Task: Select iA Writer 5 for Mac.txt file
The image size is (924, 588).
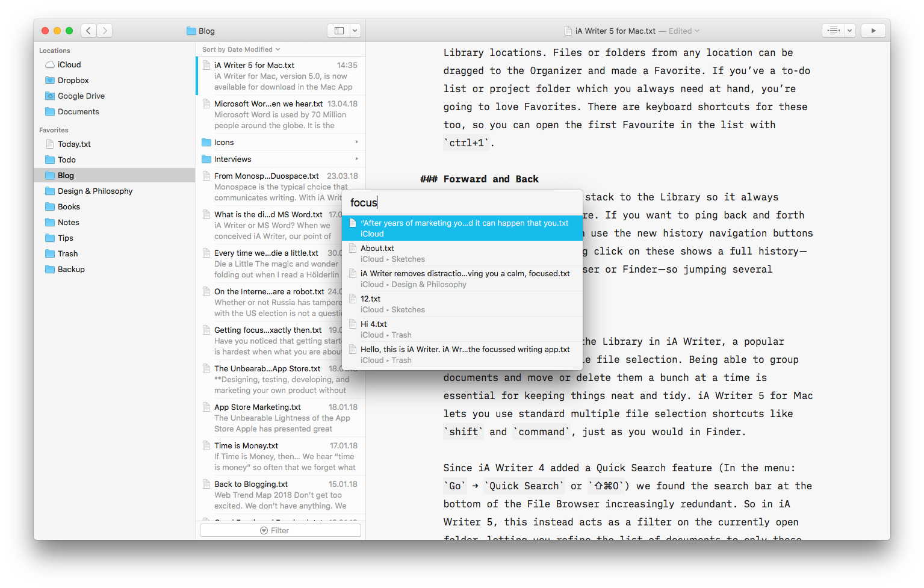Action: [281, 76]
